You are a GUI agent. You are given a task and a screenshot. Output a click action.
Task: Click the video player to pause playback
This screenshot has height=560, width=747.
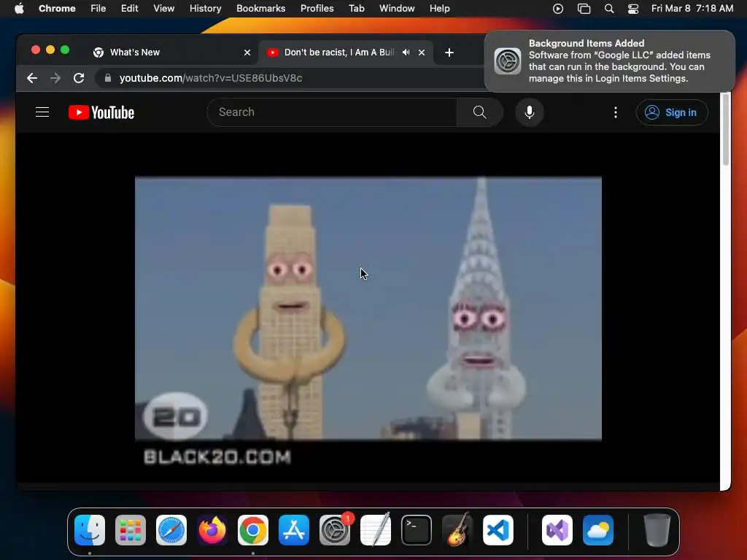pyautogui.click(x=368, y=308)
